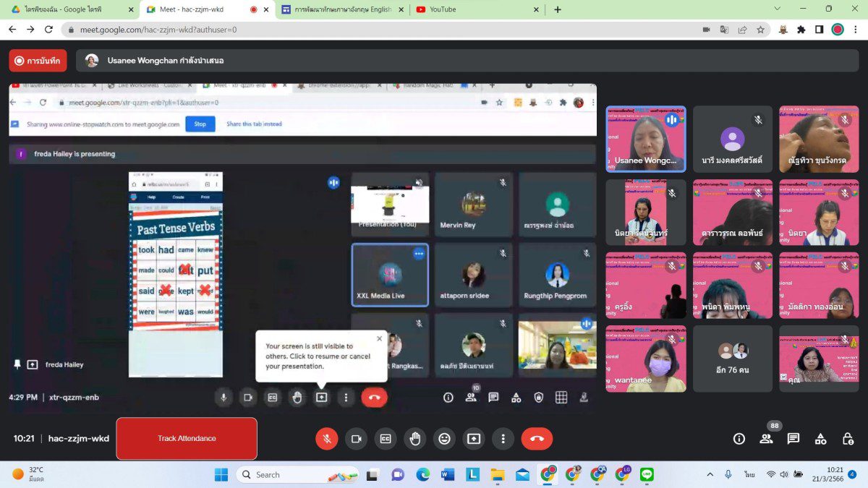Viewport: 868px width, 488px height.
Task: Switch to the English skills development tab
Action: pyautogui.click(x=342, y=9)
